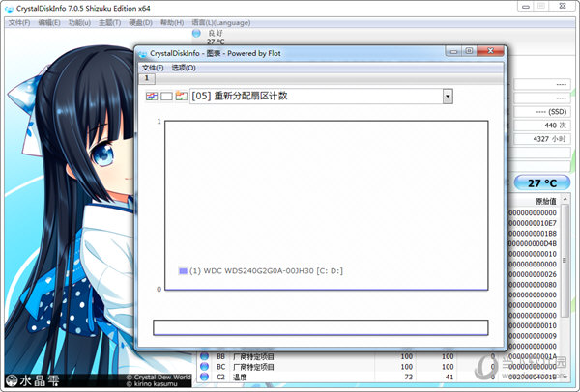Click raw value 0000000001B8
Viewport: 580px width, 392px height.
tap(533, 234)
